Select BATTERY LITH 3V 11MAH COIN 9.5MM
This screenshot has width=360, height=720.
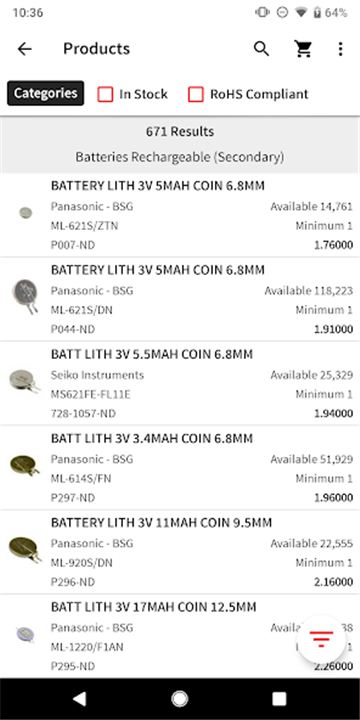(180, 551)
